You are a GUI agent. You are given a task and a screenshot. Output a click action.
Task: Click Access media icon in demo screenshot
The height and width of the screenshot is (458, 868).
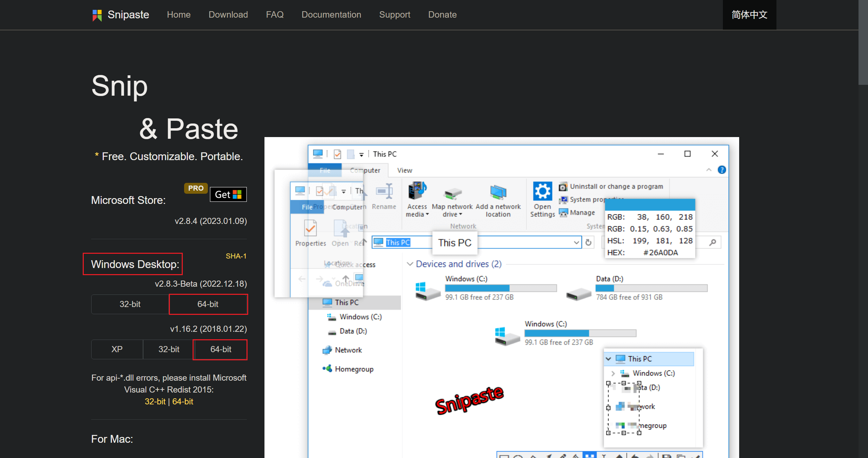[x=417, y=191]
